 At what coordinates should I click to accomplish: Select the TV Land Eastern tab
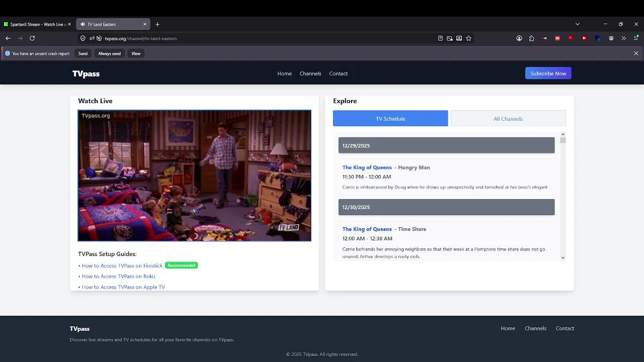(x=113, y=24)
